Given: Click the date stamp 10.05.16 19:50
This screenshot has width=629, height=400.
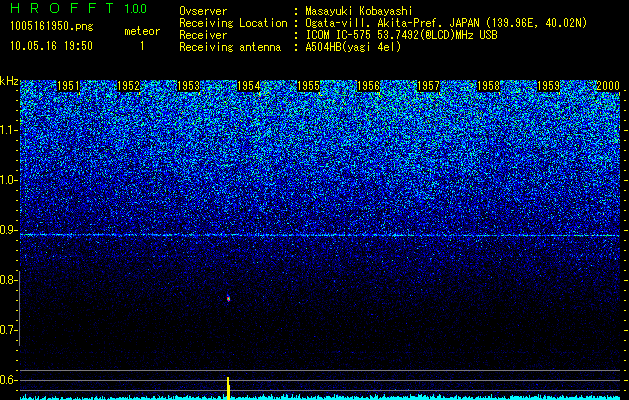Looking at the screenshot, I should [x=51, y=46].
